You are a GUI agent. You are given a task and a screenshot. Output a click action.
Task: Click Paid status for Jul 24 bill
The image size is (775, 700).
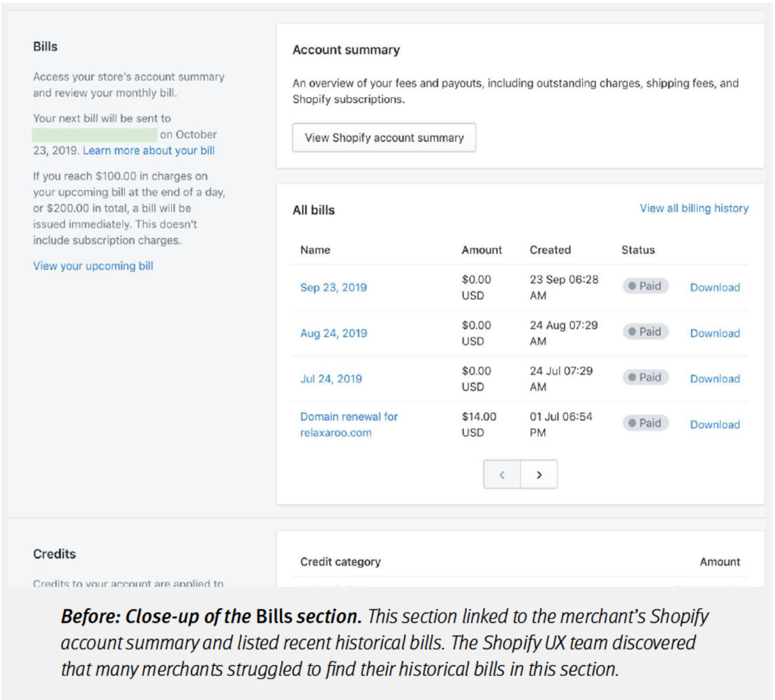coord(645,378)
